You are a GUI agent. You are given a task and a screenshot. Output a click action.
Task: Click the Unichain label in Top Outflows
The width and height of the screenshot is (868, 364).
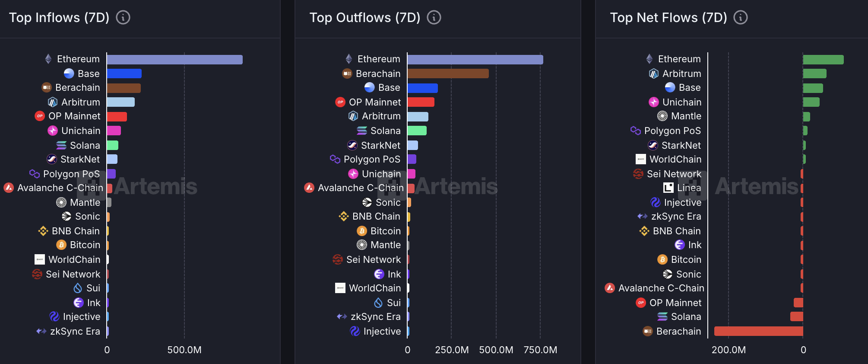tap(381, 174)
